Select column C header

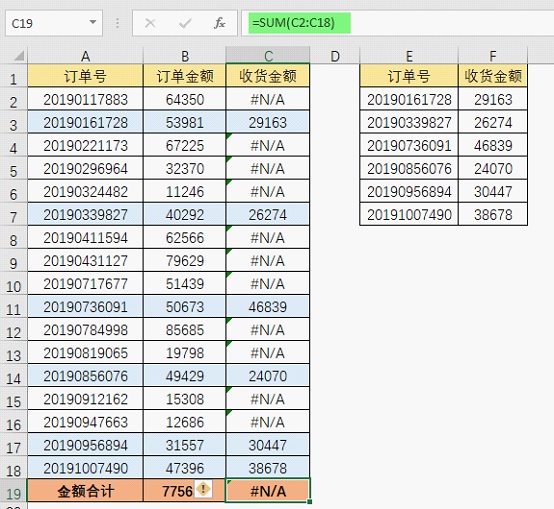pyautogui.click(x=268, y=56)
